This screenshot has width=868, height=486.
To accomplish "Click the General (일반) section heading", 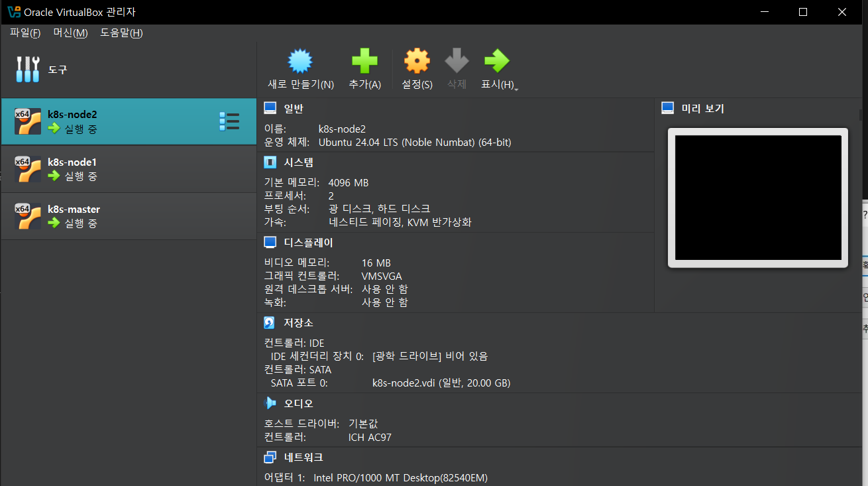I will pyautogui.click(x=294, y=109).
